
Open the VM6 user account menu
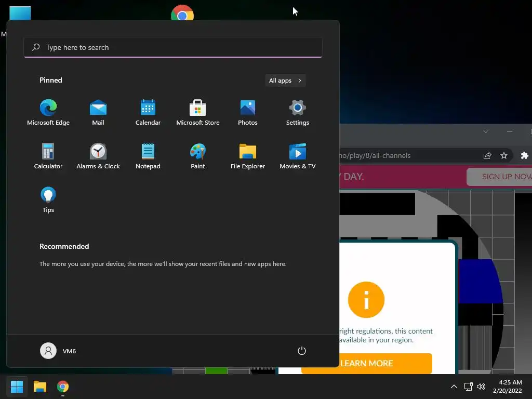pyautogui.click(x=58, y=351)
